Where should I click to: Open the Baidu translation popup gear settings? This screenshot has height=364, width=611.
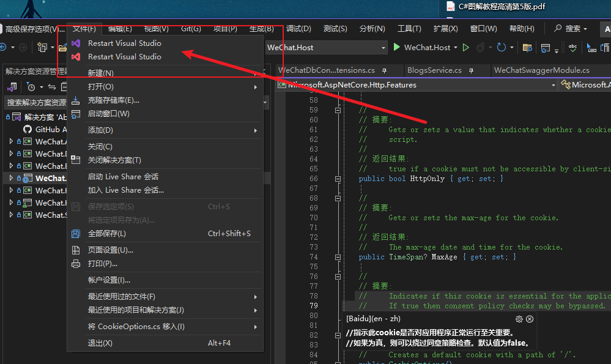point(519,319)
